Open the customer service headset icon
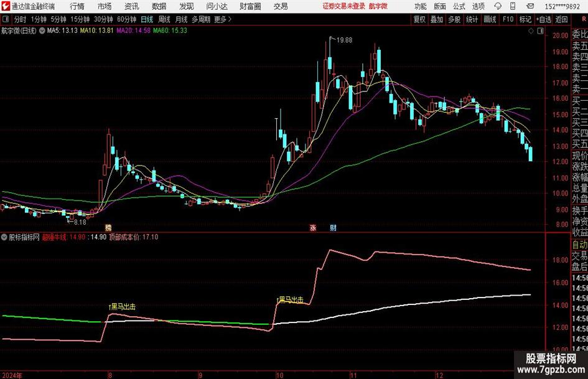588x379 pixels. pos(498,6)
